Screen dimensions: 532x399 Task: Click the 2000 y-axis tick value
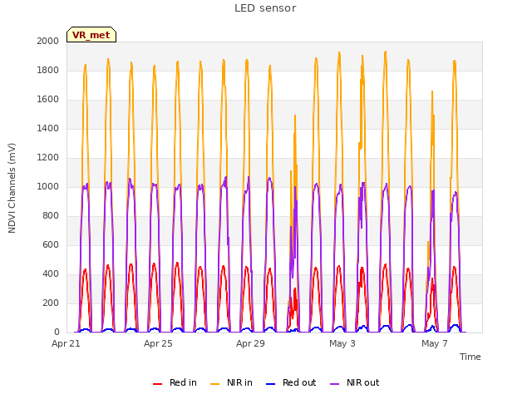coord(48,41)
